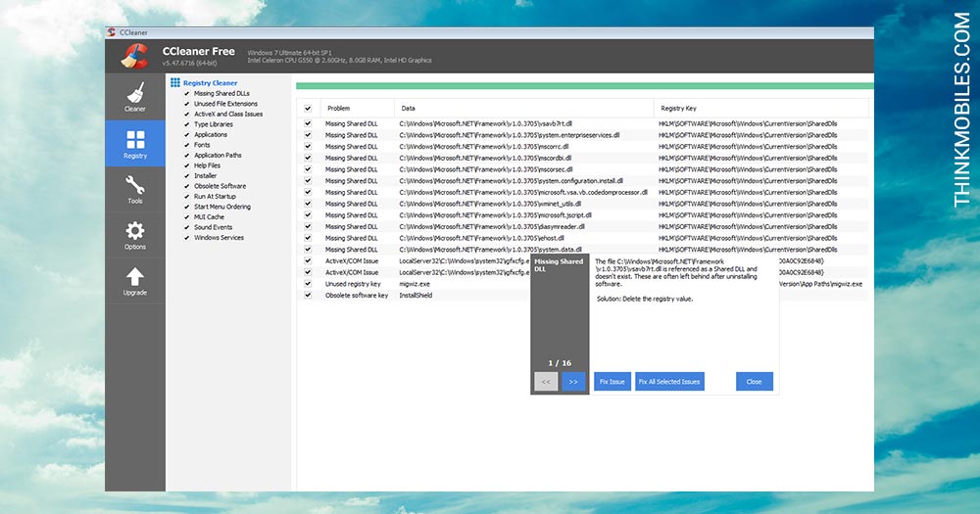Toggle Windows Services option
The image size is (980, 514).
coord(187,238)
